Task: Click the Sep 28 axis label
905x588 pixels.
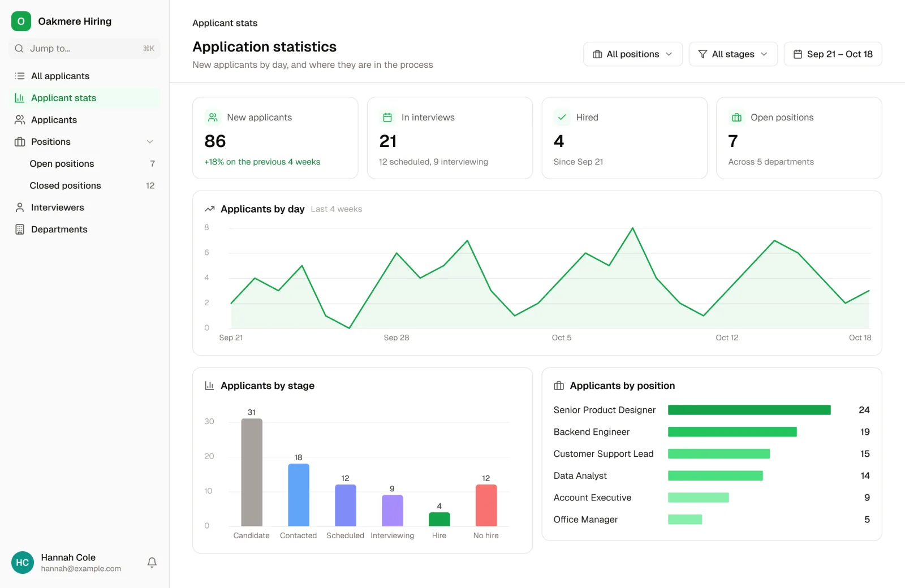Action: (x=397, y=338)
